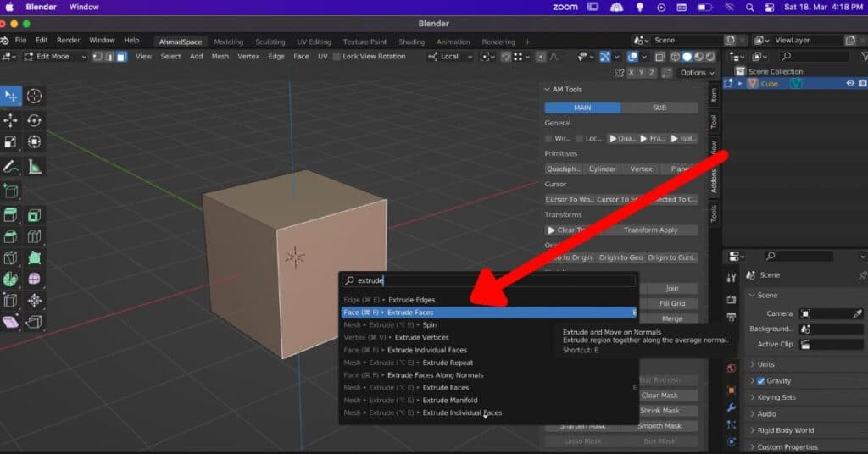Open the Render menu
Image resolution: width=868 pixels, height=454 pixels.
[68, 41]
